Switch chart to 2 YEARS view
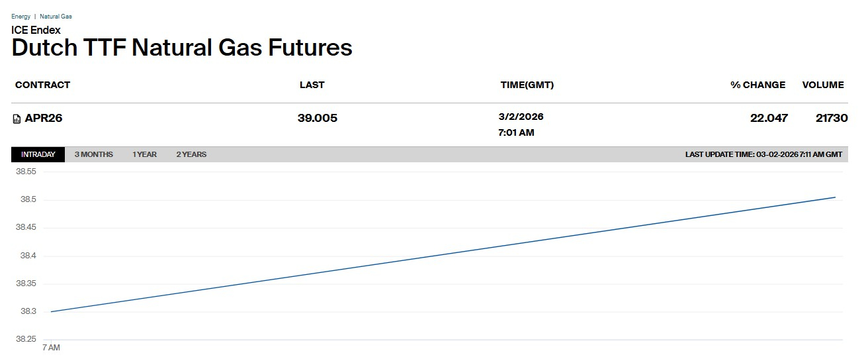 pos(191,154)
